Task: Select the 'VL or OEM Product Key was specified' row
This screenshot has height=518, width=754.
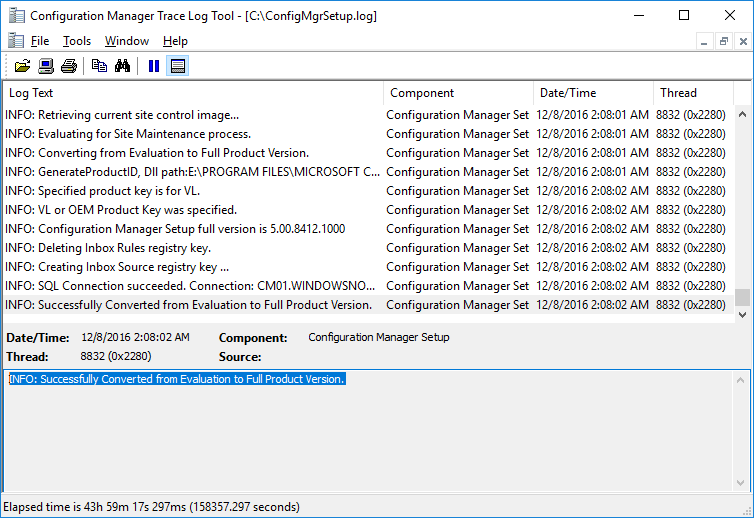Action: 369,210
